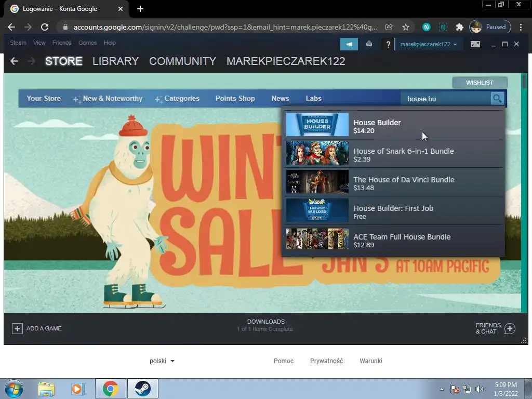Open Steam announcements megaphone icon
The image size is (532, 399).
(x=349, y=44)
